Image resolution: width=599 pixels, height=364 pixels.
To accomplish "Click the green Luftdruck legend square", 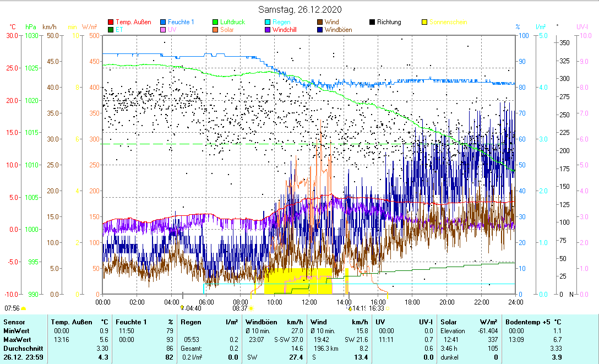I will pos(215,22).
